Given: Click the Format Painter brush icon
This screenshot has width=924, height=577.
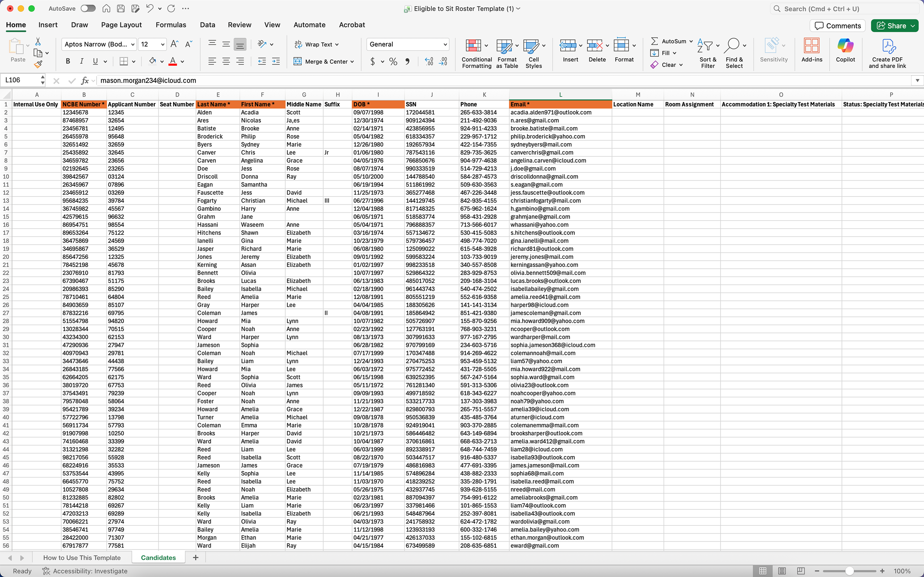Looking at the screenshot, I should 38,65.
